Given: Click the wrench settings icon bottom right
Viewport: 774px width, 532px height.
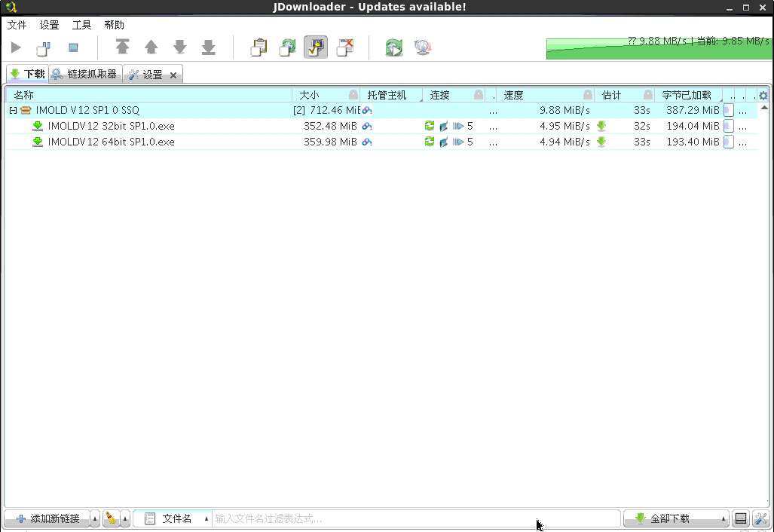Looking at the screenshot, I should 760,518.
